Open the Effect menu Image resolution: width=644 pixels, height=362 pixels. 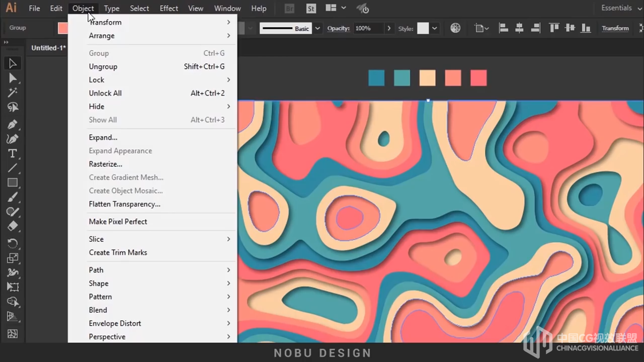(169, 8)
